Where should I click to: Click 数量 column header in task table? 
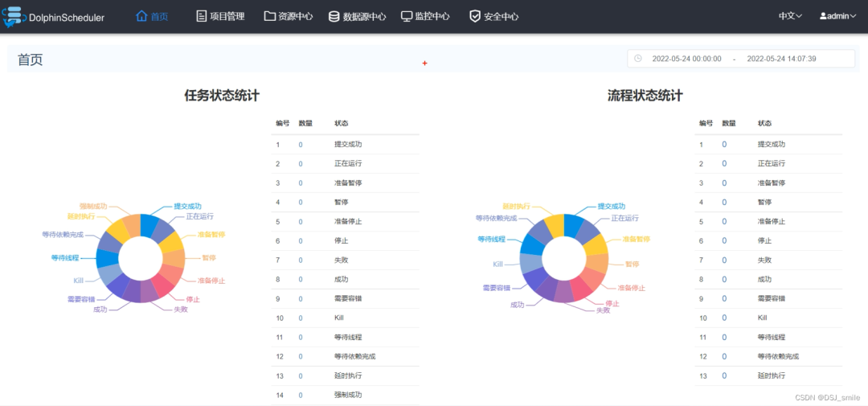(305, 123)
